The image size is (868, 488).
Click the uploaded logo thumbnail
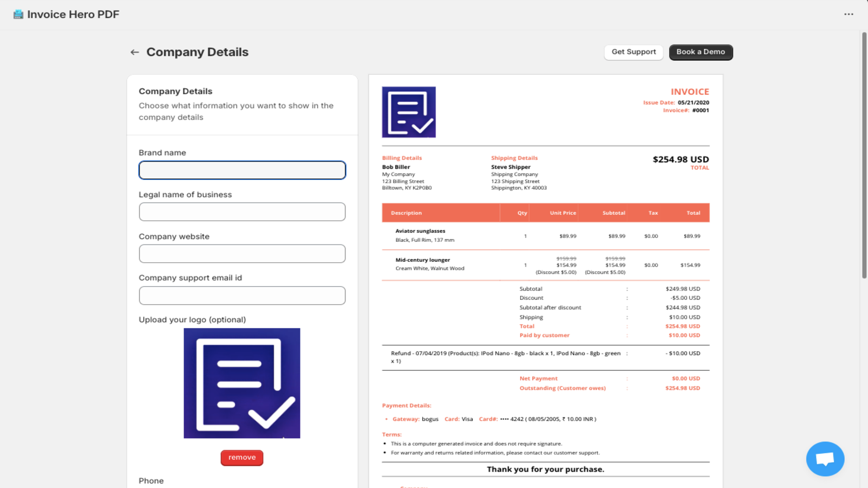click(x=242, y=383)
